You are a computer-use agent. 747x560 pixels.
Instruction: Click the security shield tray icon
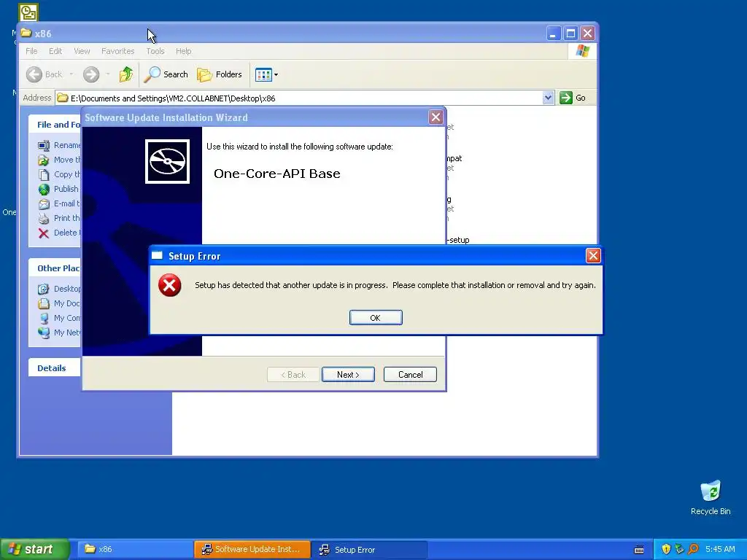tap(666, 549)
